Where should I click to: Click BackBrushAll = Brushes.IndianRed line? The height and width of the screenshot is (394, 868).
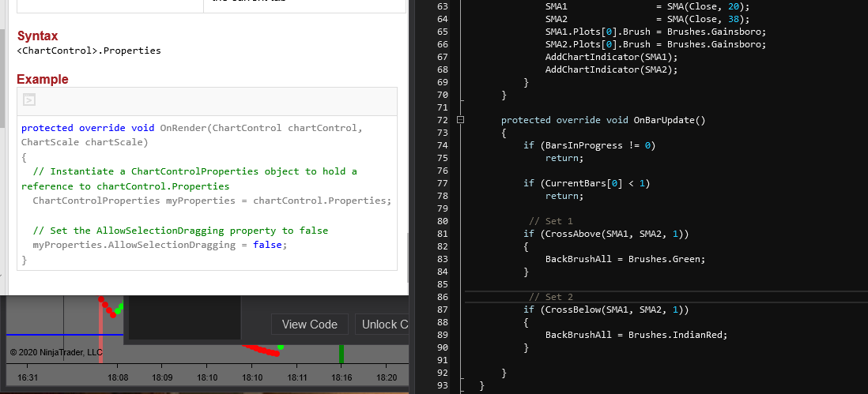636,334
